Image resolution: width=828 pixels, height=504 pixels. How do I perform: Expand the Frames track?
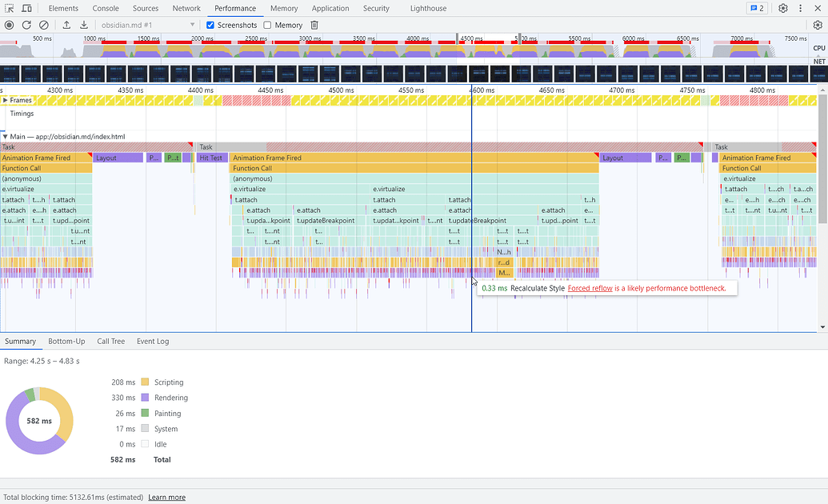pyautogui.click(x=5, y=100)
